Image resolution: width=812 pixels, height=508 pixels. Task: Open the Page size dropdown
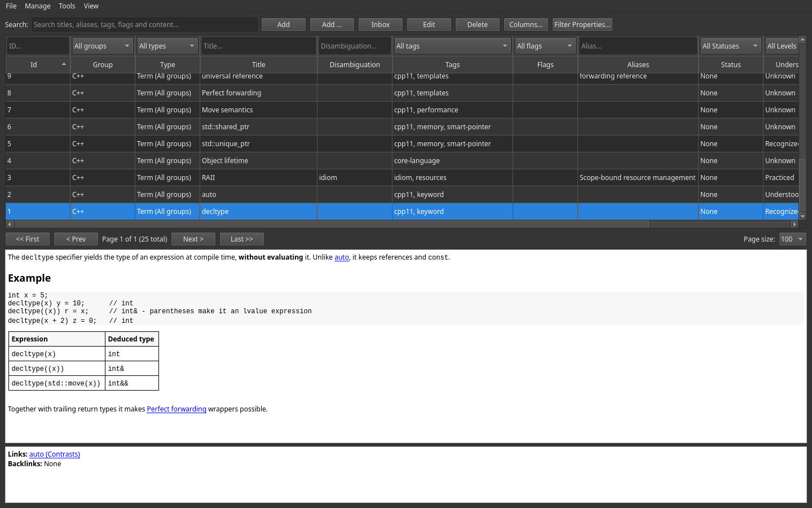coord(792,239)
